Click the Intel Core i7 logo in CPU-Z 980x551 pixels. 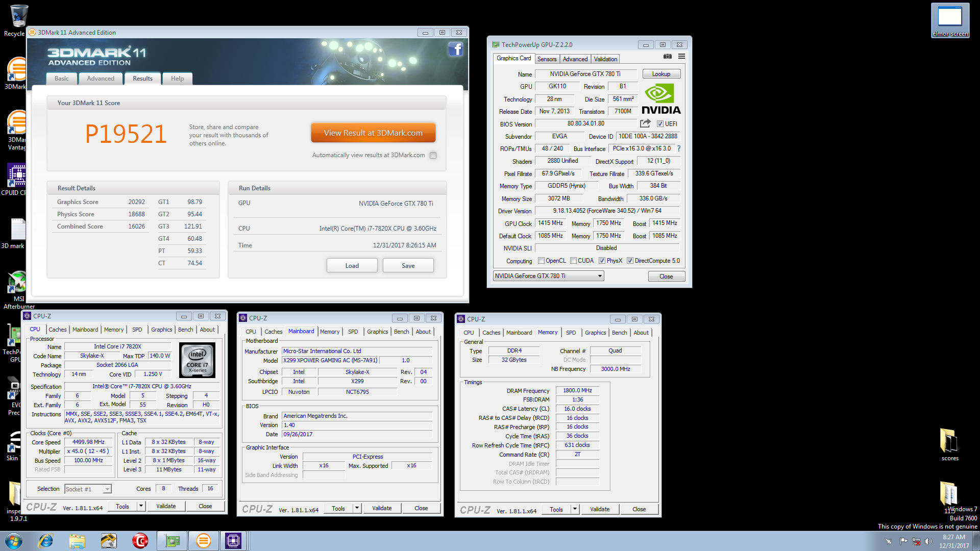(198, 360)
